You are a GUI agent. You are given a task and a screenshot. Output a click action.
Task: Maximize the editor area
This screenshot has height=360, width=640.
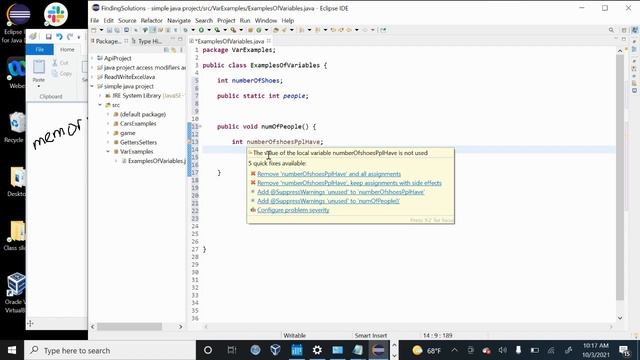point(624,39)
